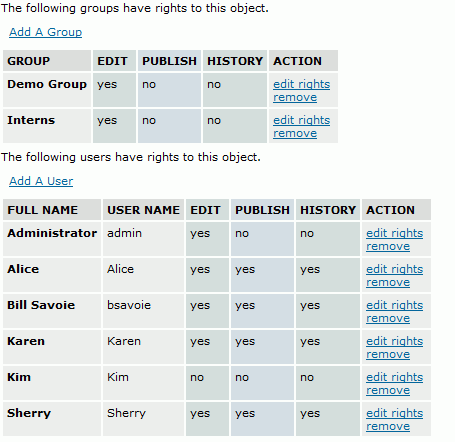Edit rights for Bill Savoie

pos(395,305)
